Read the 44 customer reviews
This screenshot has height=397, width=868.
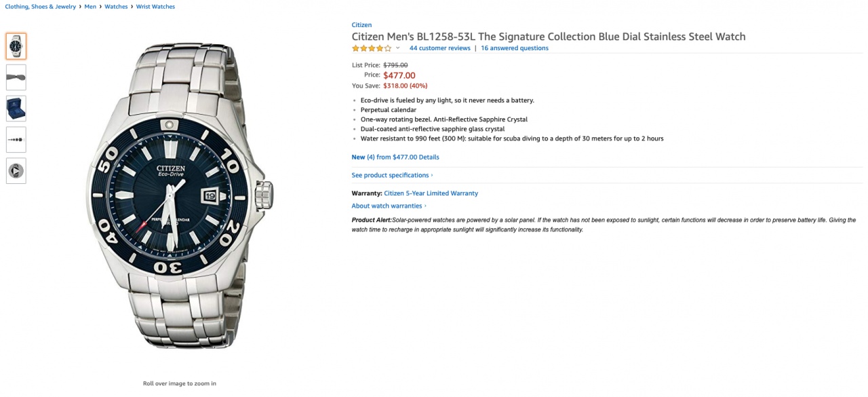coord(439,48)
